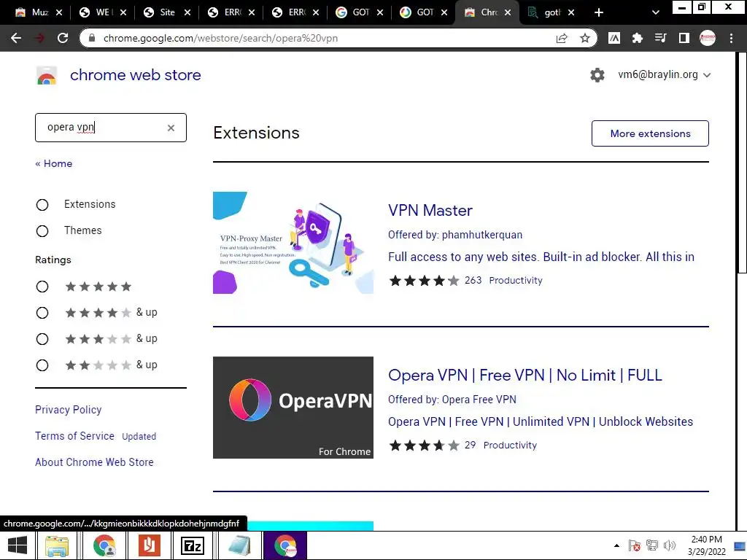Image resolution: width=747 pixels, height=560 pixels.
Task: Click the browser forward arrow
Action: click(x=39, y=38)
